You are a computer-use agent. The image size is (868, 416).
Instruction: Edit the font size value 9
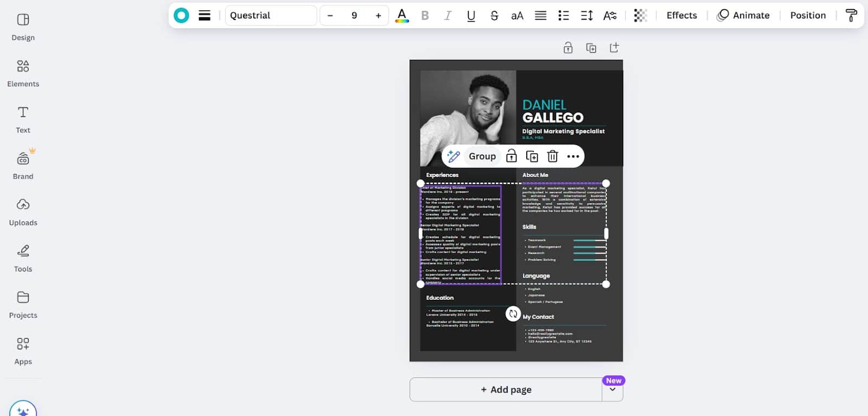point(354,15)
